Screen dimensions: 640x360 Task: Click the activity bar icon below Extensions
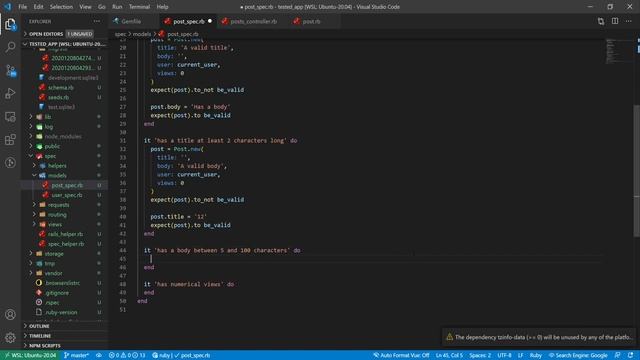10,163
